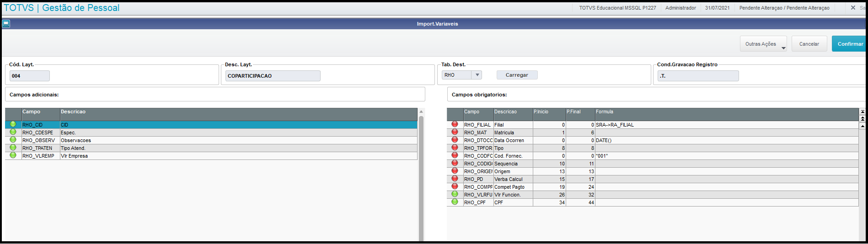Click Pendente Alteraçao status text

(x=784, y=8)
